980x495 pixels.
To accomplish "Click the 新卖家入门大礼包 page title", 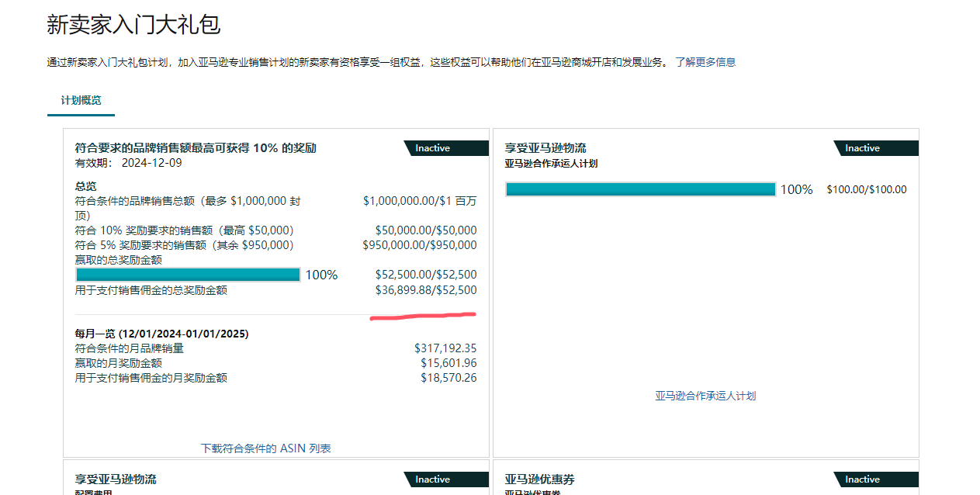I will (133, 24).
